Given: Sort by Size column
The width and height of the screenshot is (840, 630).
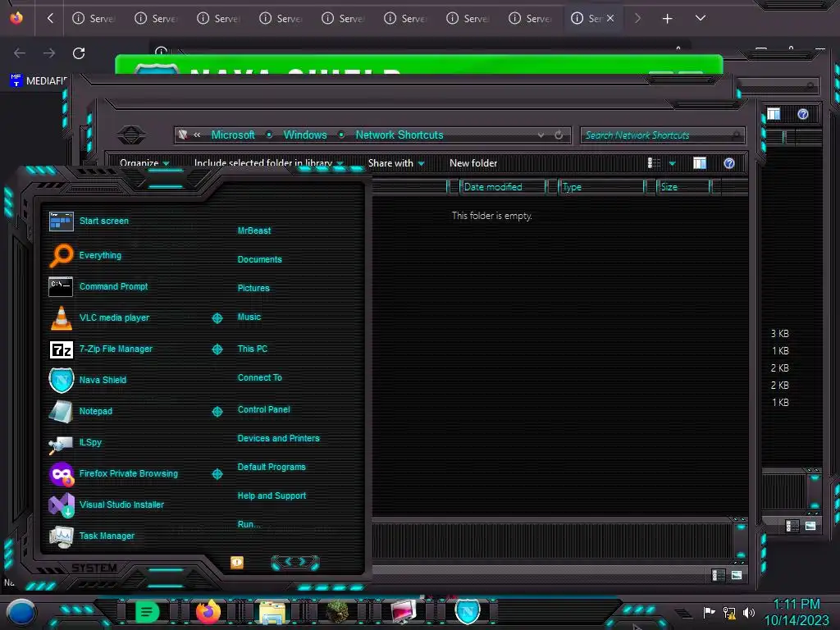Looking at the screenshot, I should 683,187.
